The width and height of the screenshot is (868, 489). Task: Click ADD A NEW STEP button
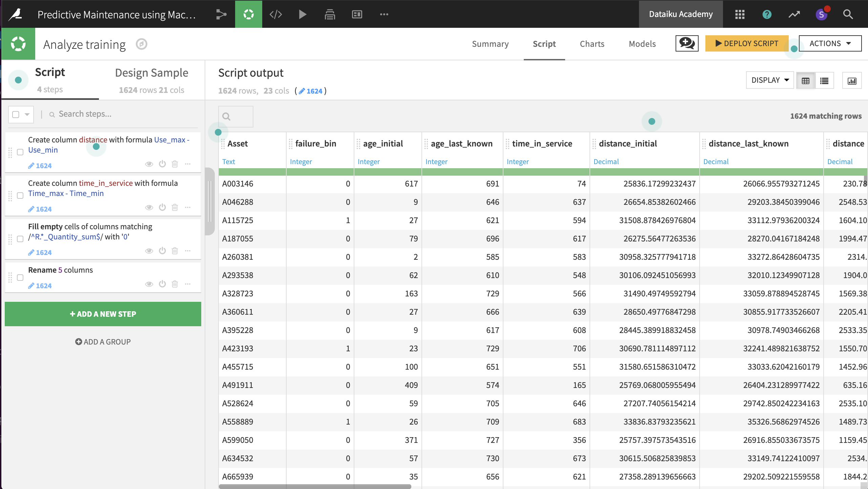pos(103,314)
